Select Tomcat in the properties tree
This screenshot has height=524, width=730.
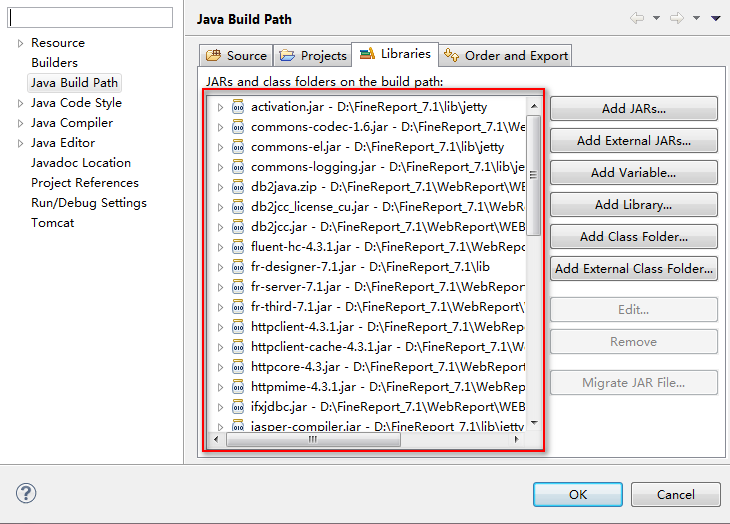pos(53,223)
